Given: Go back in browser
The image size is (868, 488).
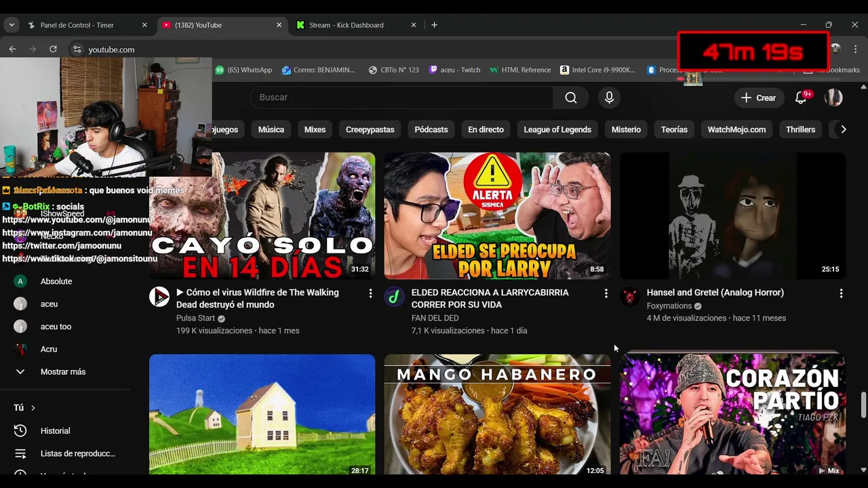Looking at the screenshot, I should (12, 49).
